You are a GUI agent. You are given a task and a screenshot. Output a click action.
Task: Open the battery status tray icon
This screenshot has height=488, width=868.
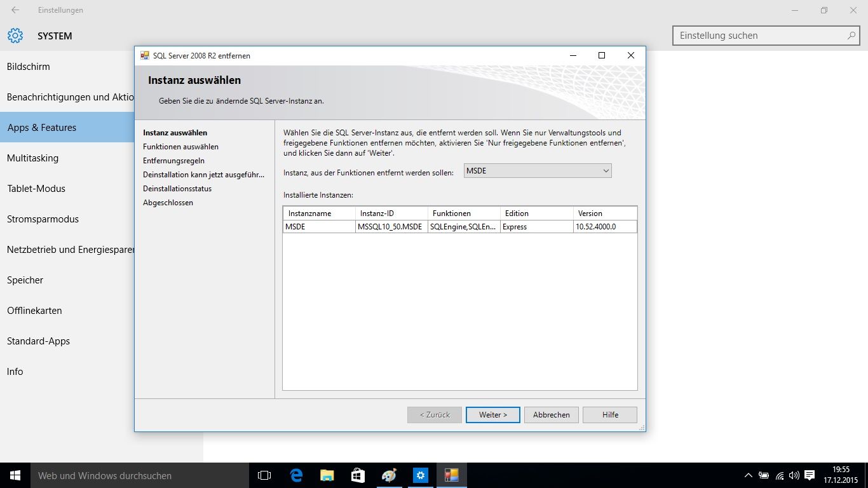coord(764,475)
